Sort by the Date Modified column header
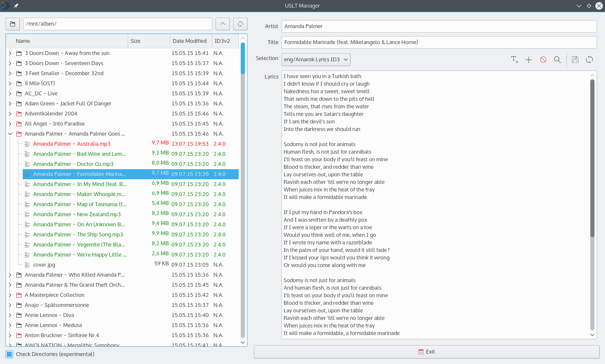 coord(191,41)
